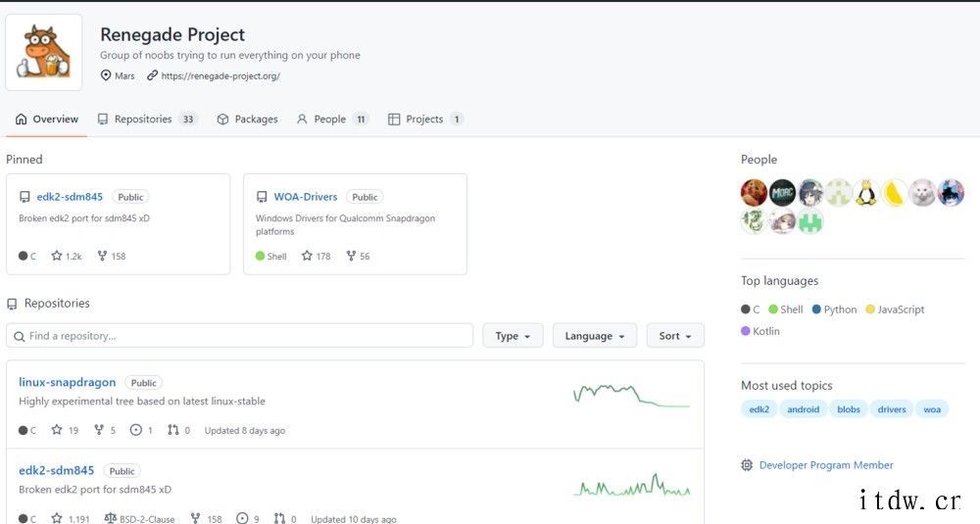Click the first reddish member avatar
The width and height of the screenshot is (980, 524).
(754, 193)
